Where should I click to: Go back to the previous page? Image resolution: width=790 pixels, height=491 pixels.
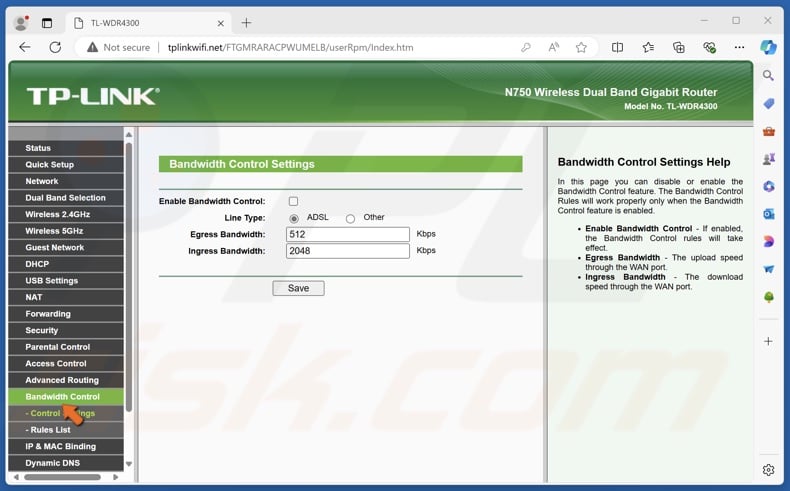(x=25, y=47)
